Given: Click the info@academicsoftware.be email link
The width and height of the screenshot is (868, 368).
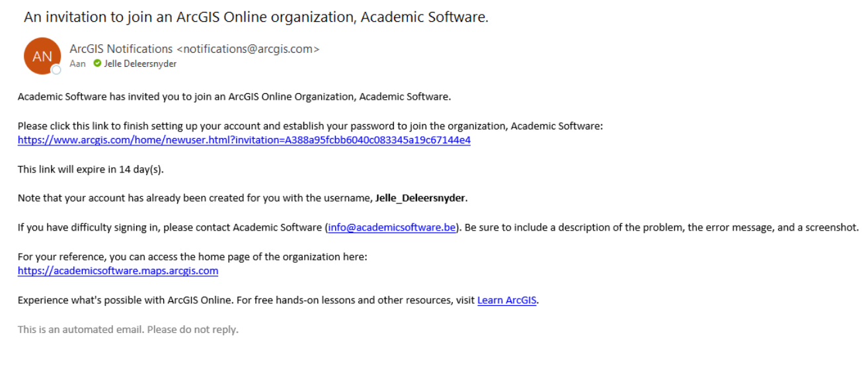Looking at the screenshot, I should point(392,227).
